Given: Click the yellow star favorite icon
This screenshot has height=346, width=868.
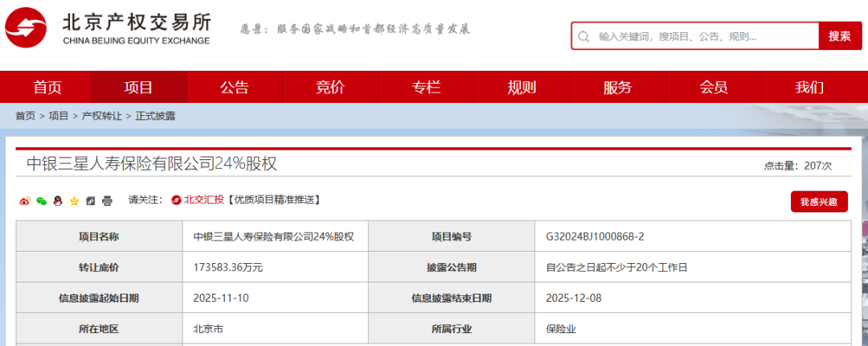Looking at the screenshot, I should click(74, 200).
